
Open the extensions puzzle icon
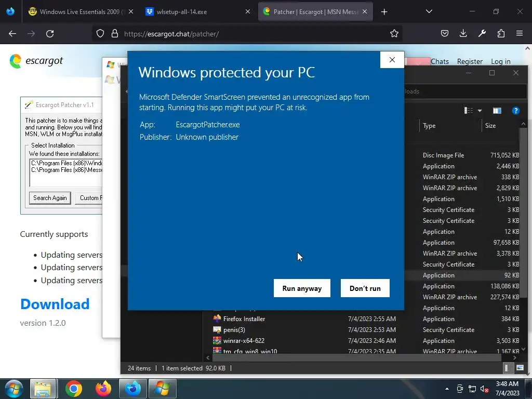[501, 33]
